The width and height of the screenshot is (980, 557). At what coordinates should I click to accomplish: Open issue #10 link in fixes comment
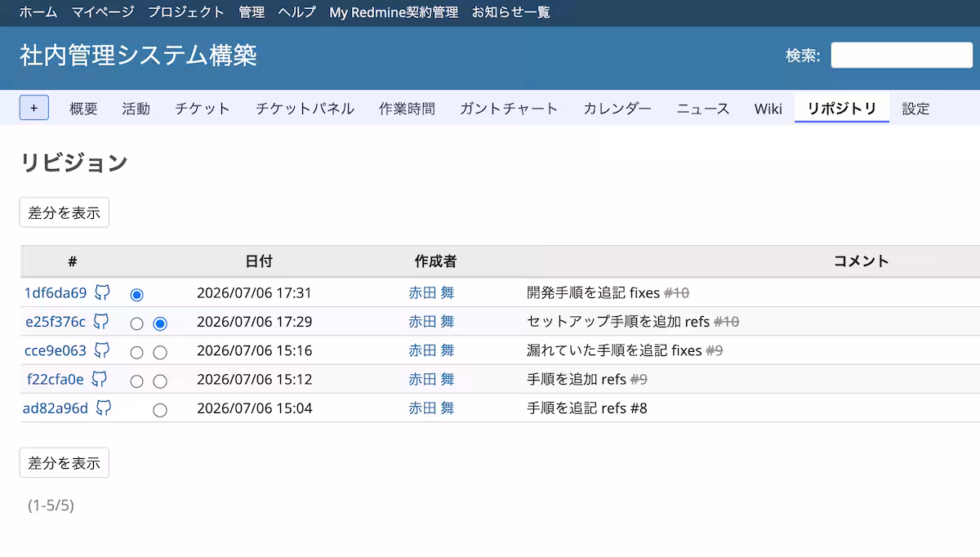[676, 292]
